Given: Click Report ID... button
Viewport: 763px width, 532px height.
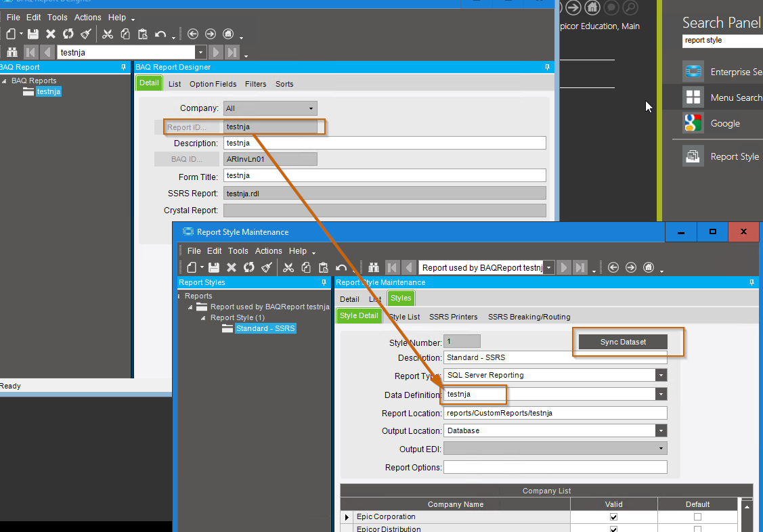Looking at the screenshot, I should (187, 127).
